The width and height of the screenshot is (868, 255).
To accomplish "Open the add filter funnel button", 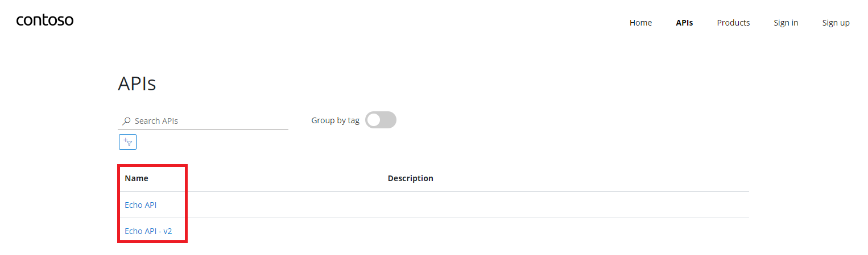I will click(x=127, y=142).
